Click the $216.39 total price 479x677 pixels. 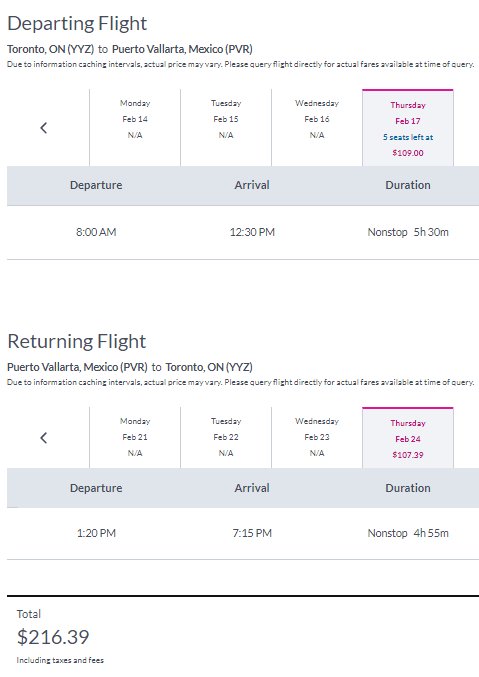coord(53,637)
